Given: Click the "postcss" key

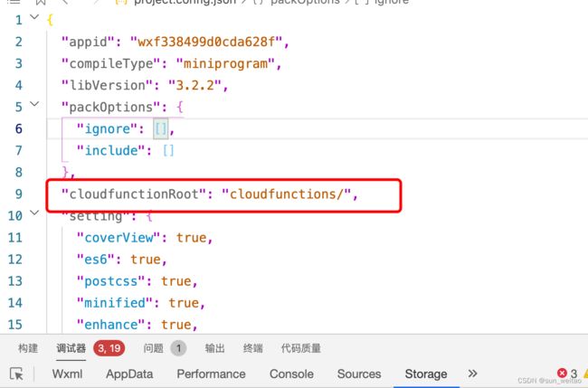Looking at the screenshot, I should coord(111,280).
